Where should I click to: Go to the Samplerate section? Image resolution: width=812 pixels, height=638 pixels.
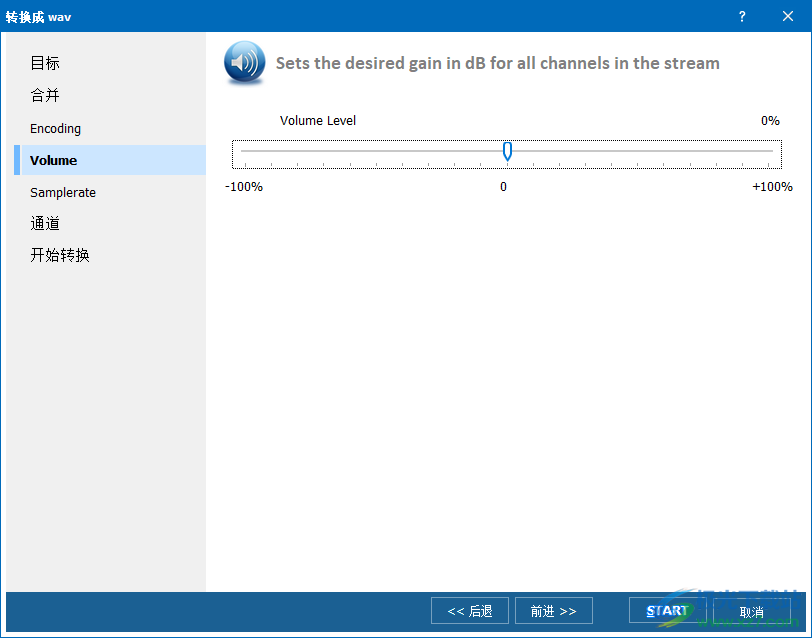click(63, 193)
